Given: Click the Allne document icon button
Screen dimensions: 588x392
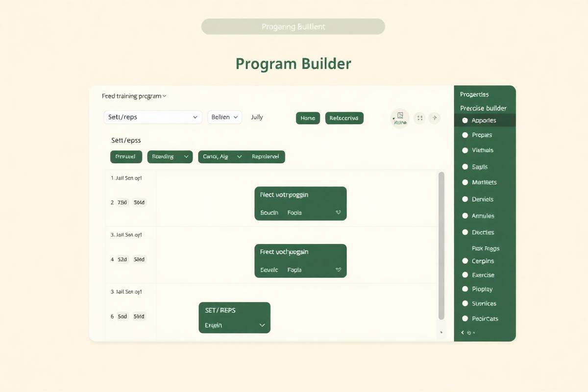Looking at the screenshot, I should click(400, 118).
